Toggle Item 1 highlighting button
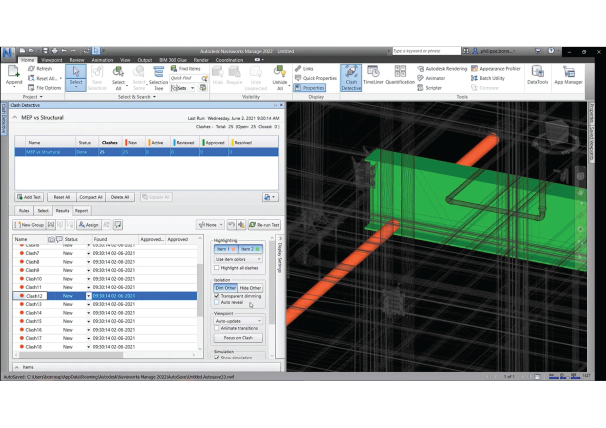 (x=226, y=249)
